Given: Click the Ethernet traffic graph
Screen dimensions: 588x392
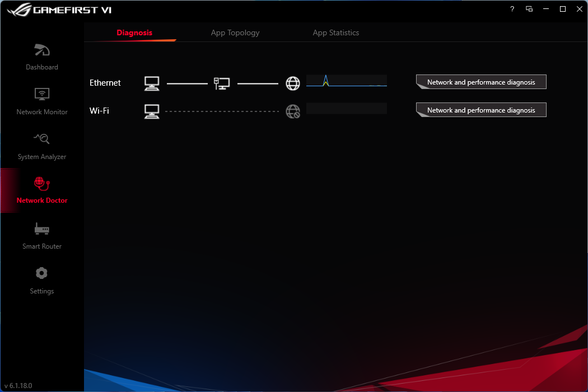Looking at the screenshot, I should [346, 80].
